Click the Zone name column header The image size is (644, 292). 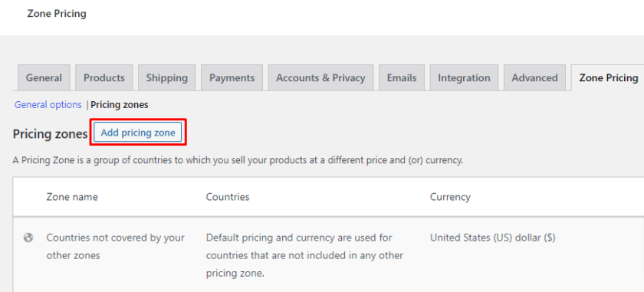[72, 197]
